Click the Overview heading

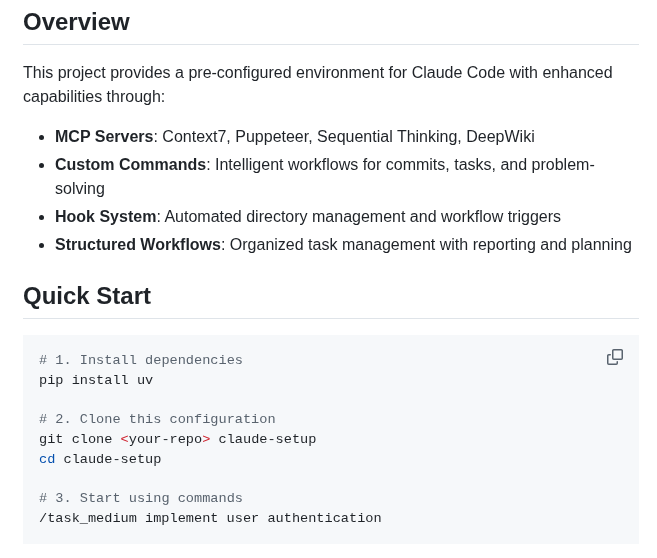point(76,22)
